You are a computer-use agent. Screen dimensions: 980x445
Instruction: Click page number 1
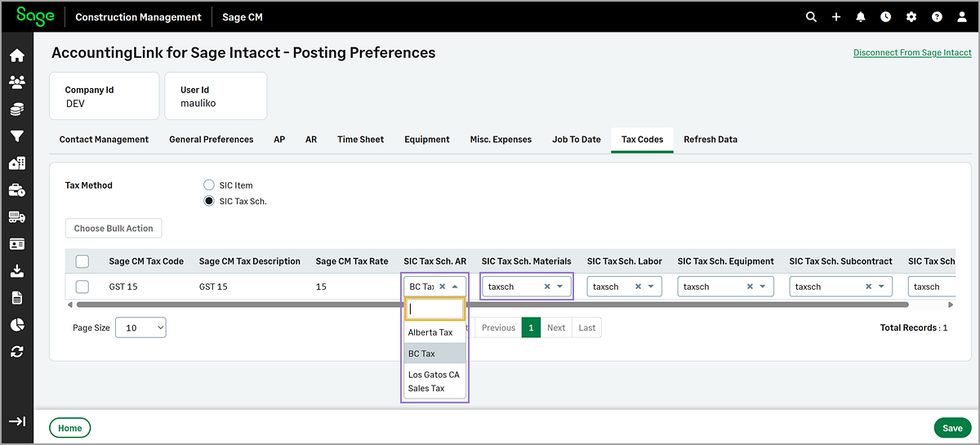pyautogui.click(x=531, y=327)
